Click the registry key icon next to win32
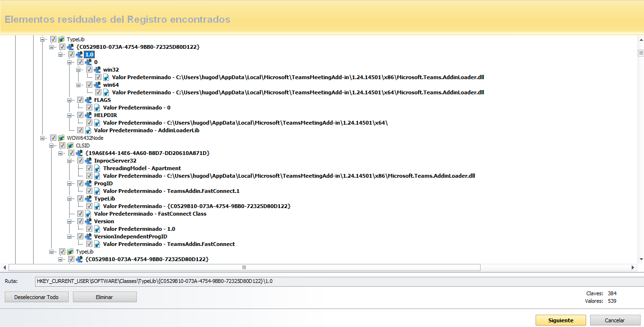The height and width of the screenshot is (327, 644). (97, 70)
